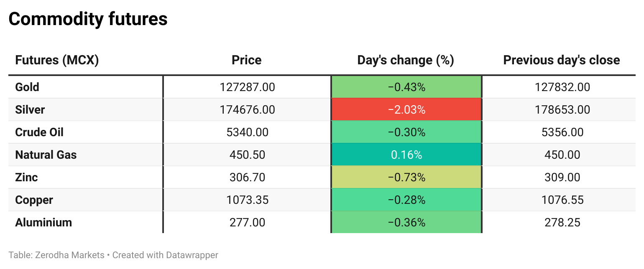Select the yellow Zinc −0.73% change cell
This screenshot has width=644, height=269.
click(406, 178)
